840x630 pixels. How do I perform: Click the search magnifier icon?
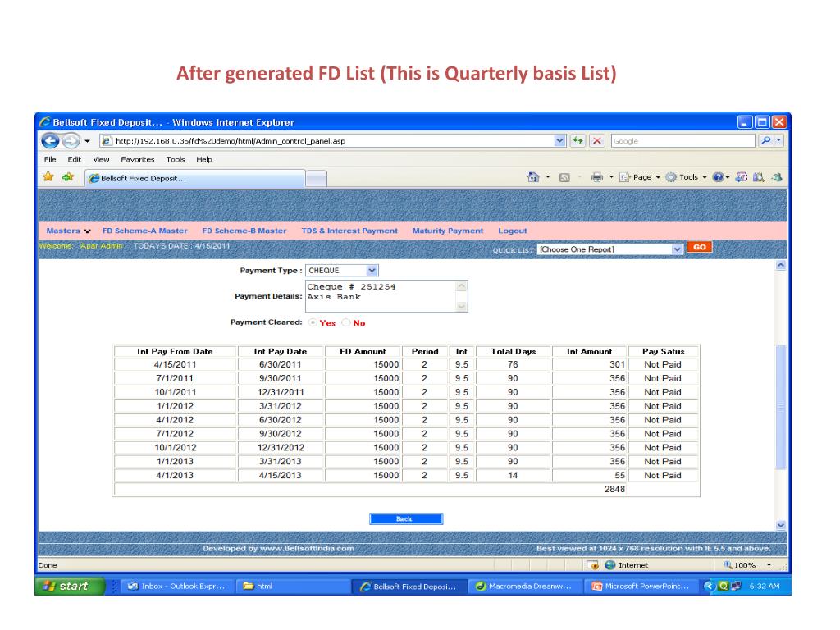coord(765,140)
